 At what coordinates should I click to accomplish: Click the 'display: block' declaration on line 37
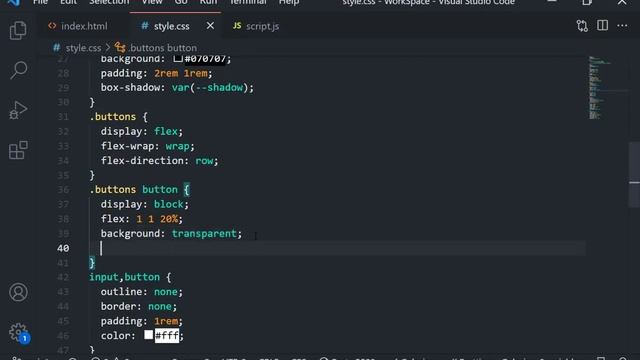[x=144, y=204]
